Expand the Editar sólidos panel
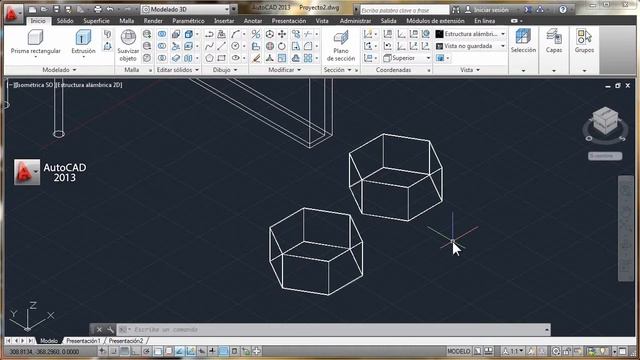Screen dimensions: 640x360 point(178,70)
